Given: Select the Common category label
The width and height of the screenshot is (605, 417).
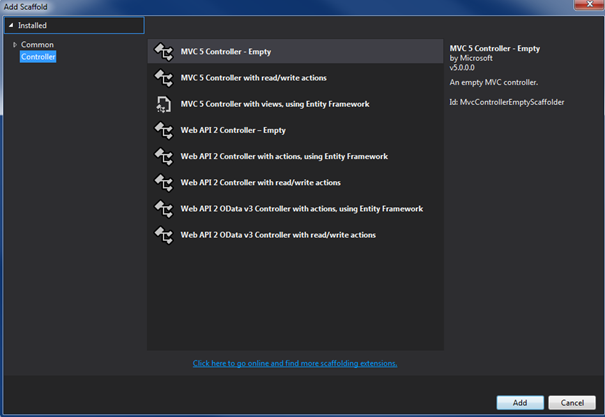Looking at the screenshot, I should tap(37, 45).
